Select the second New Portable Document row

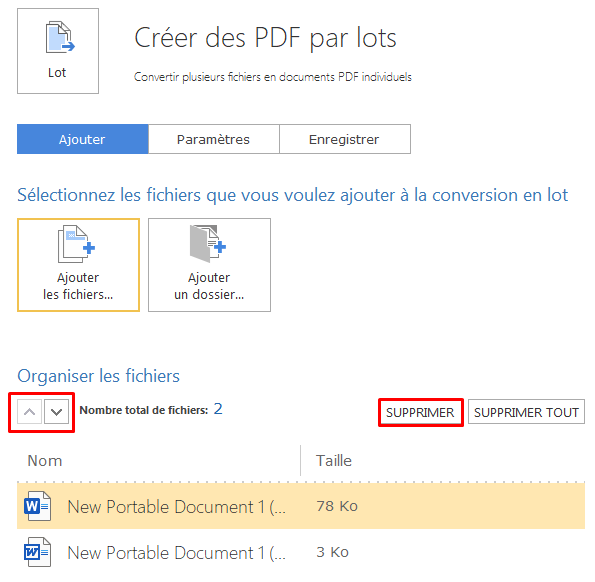point(301,552)
